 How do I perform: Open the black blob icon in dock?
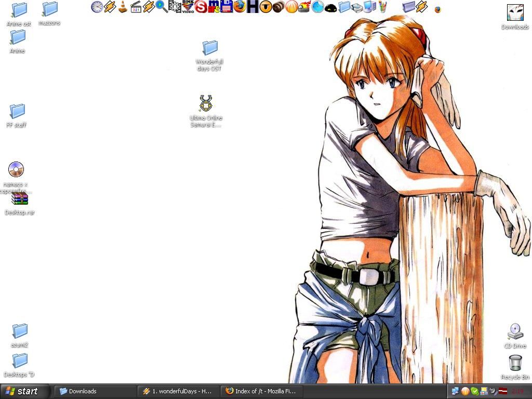tap(330, 8)
